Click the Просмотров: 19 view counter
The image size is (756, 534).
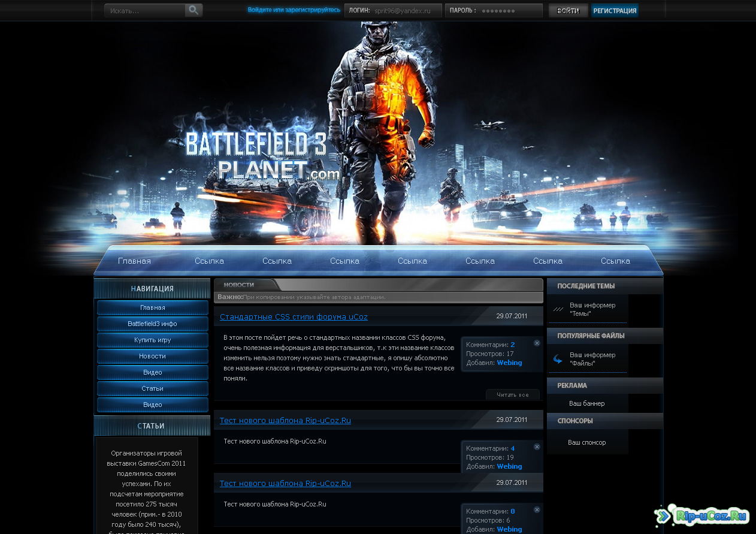tap(490, 457)
